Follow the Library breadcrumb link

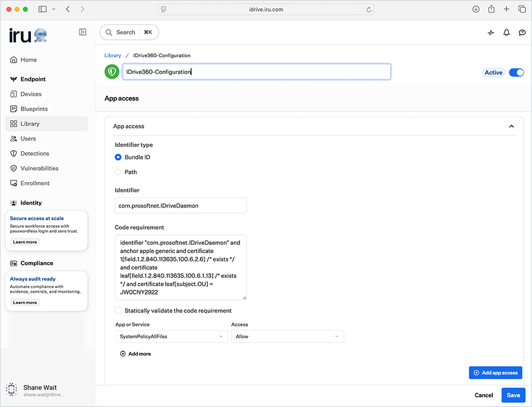tap(113, 56)
